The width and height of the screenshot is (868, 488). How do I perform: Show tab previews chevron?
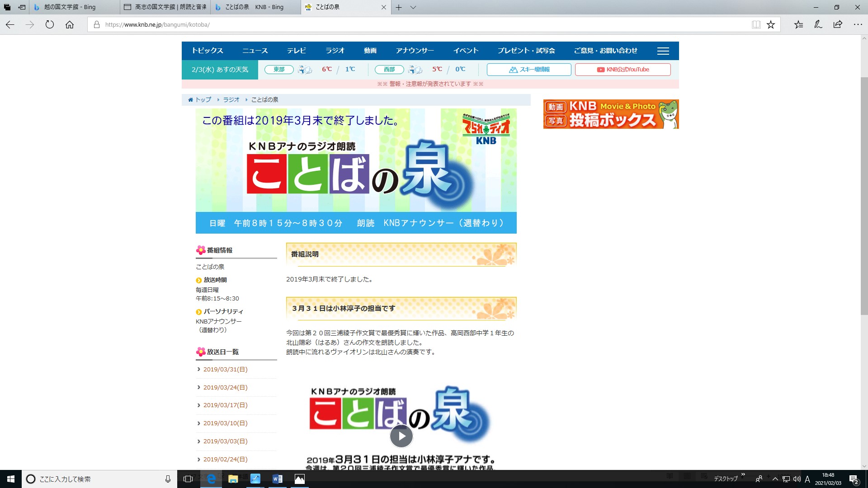pyautogui.click(x=413, y=7)
